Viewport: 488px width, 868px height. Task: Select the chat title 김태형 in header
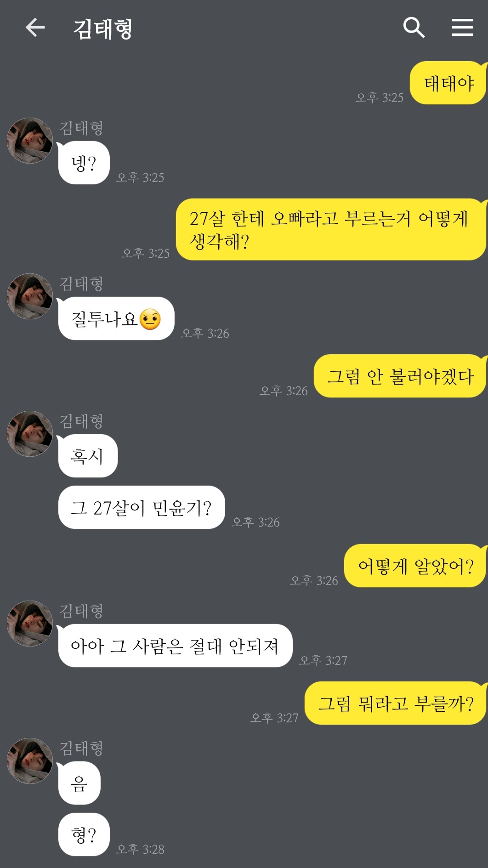coord(103,28)
